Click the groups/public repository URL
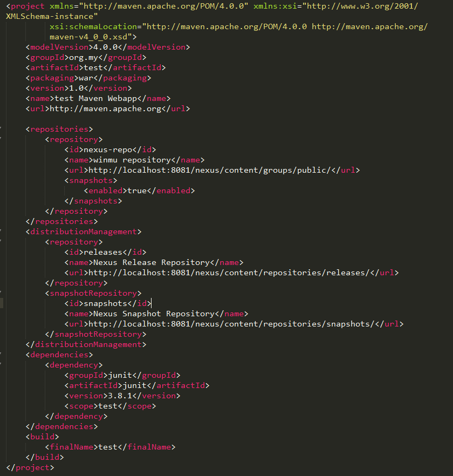453x476 pixels. pos(209,170)
